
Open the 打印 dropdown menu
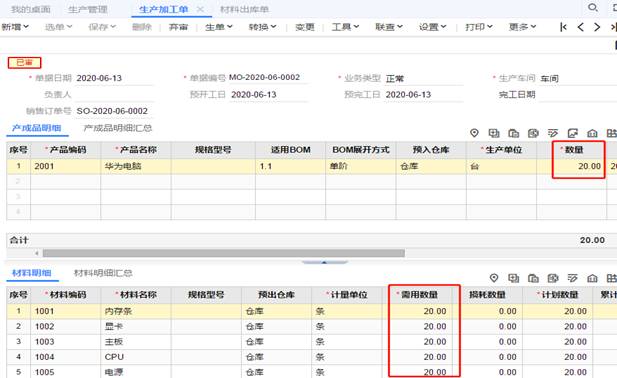tap(478, 27)
